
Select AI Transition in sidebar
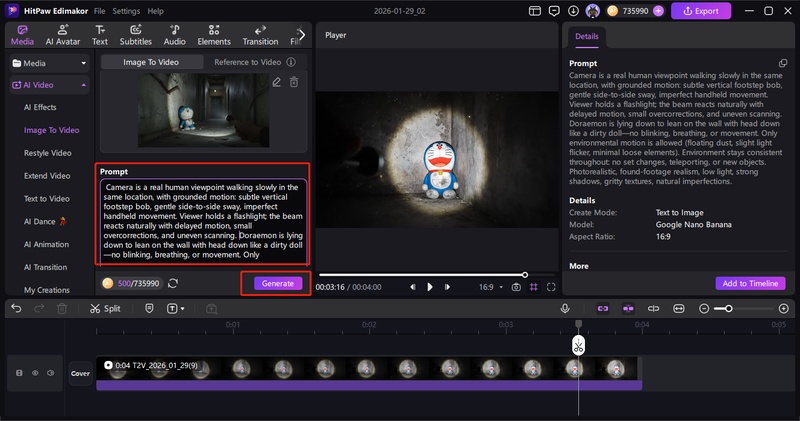45,267
